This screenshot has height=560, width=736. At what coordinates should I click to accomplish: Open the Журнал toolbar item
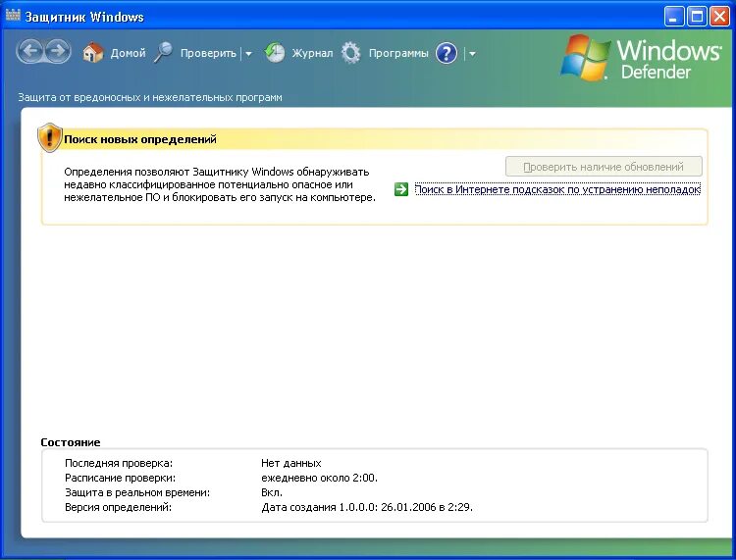click(312, 54)
